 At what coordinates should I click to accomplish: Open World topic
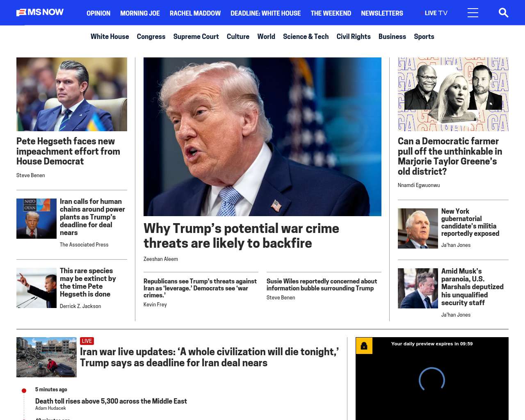[266, 37]
